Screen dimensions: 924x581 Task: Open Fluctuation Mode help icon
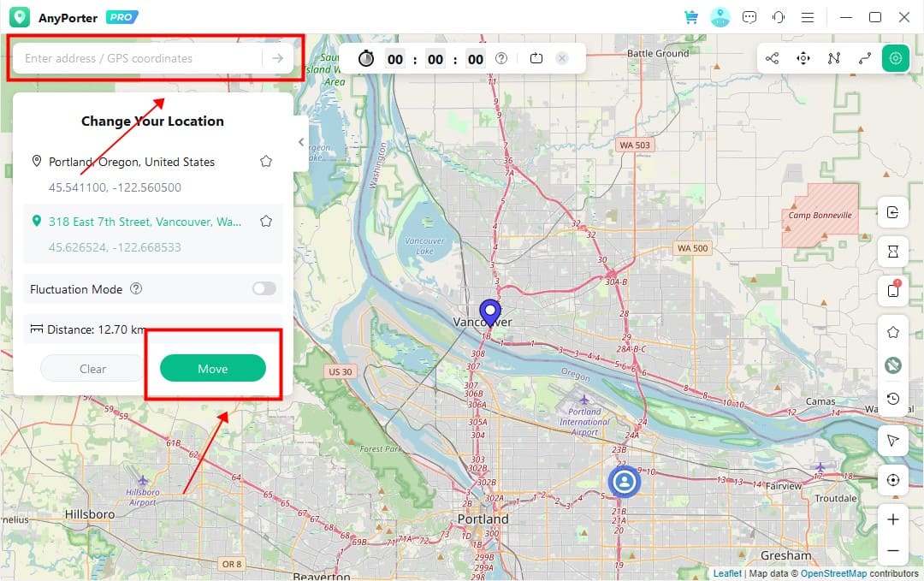coord(136,288)
